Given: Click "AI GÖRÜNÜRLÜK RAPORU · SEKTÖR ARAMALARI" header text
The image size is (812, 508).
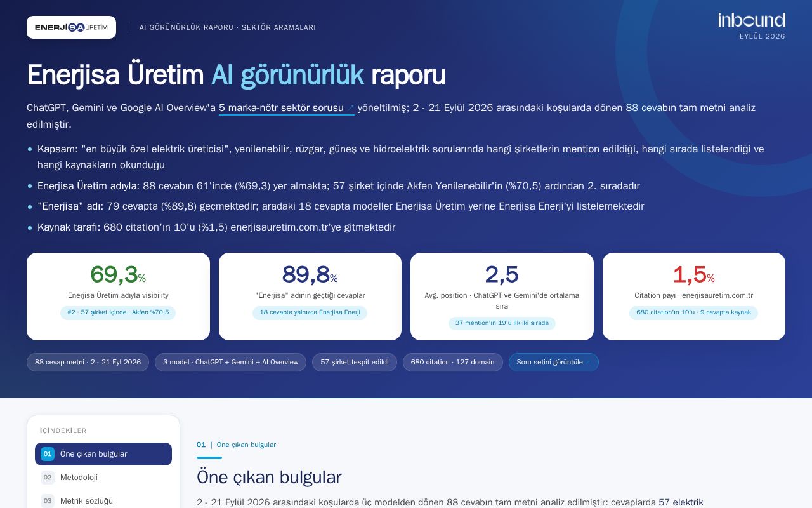Looking at the screenshot, I should pos(228,27).
